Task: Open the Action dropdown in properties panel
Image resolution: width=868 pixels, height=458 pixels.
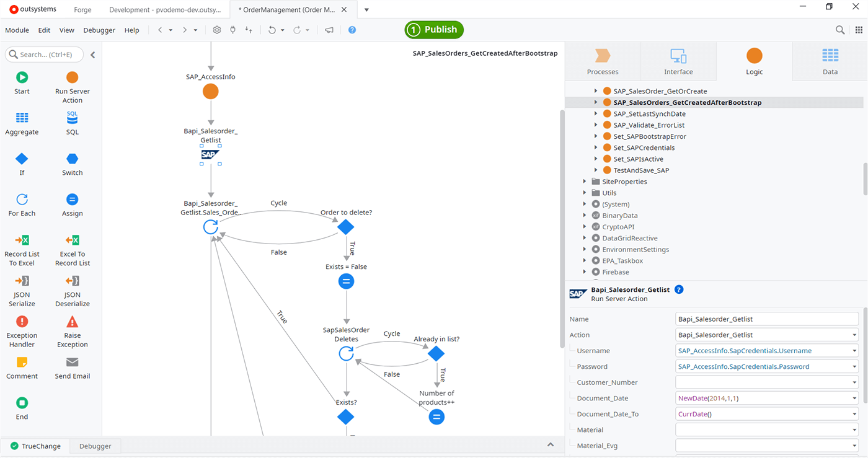Action: tap(856, 335)
